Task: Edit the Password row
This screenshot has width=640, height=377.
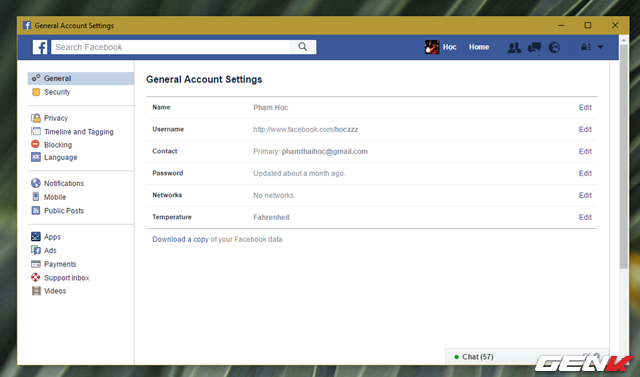Action: pyautogui.click(x=585, y=173)
